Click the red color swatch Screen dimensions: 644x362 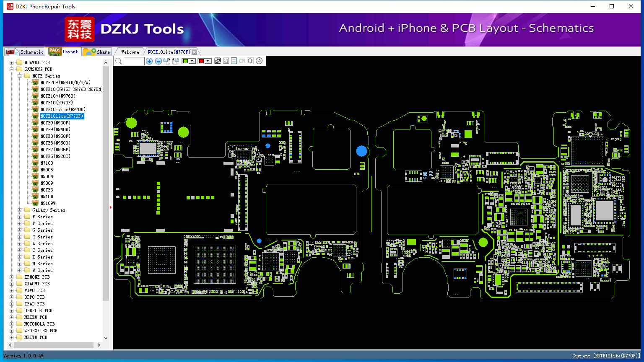(201, 61)
